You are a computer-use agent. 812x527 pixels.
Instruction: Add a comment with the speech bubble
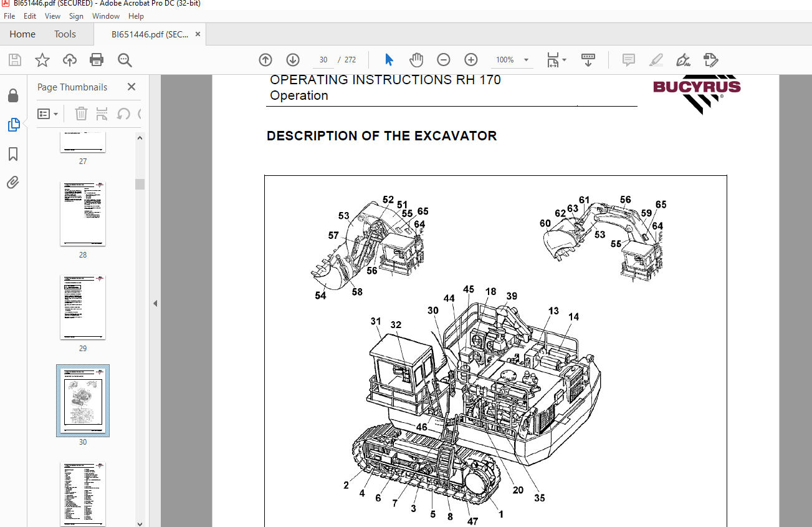tap(629, 60)
